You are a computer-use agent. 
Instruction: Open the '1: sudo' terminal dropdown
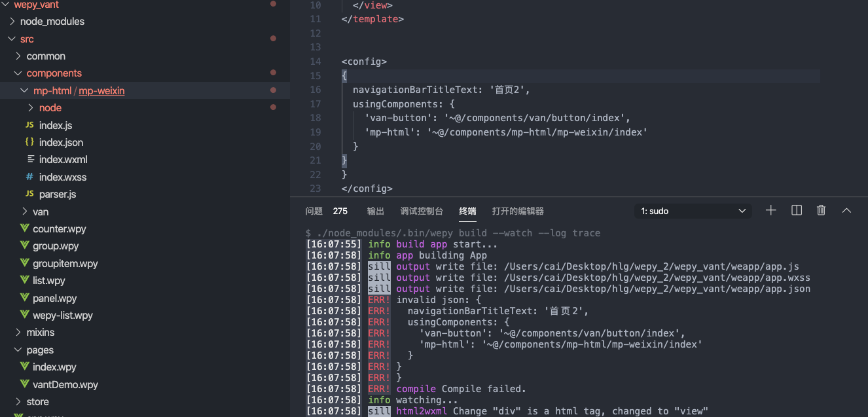(693, 211)
